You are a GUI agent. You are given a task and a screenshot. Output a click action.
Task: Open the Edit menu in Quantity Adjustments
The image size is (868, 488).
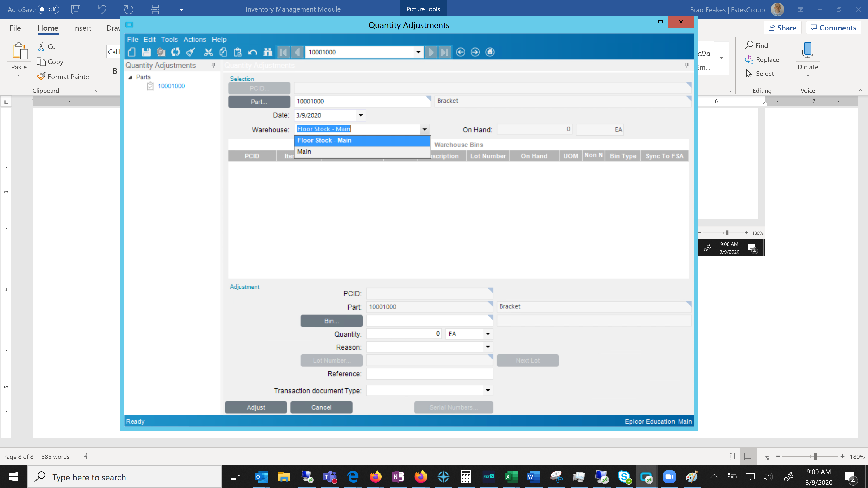pyautogui.click(x=149, y=39)
